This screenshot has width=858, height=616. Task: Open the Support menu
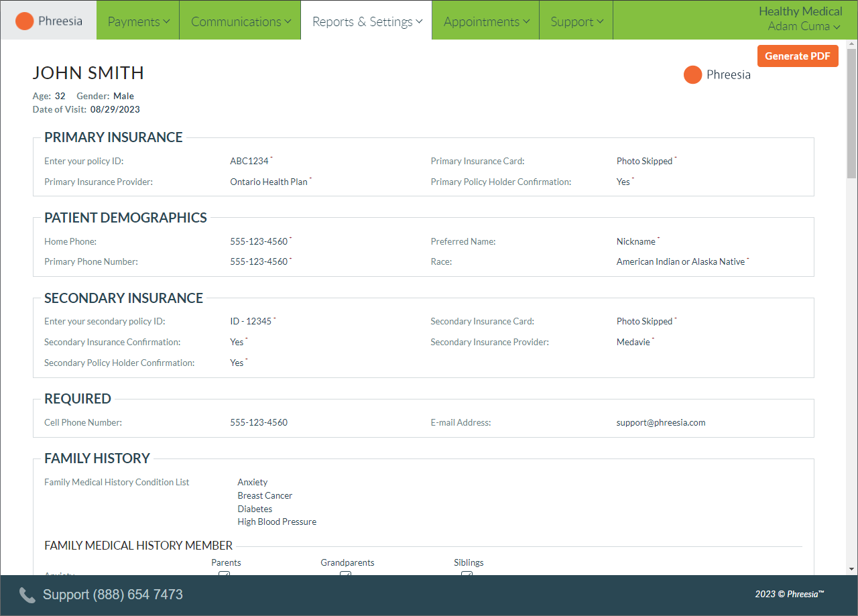click(x=576, y=21)
